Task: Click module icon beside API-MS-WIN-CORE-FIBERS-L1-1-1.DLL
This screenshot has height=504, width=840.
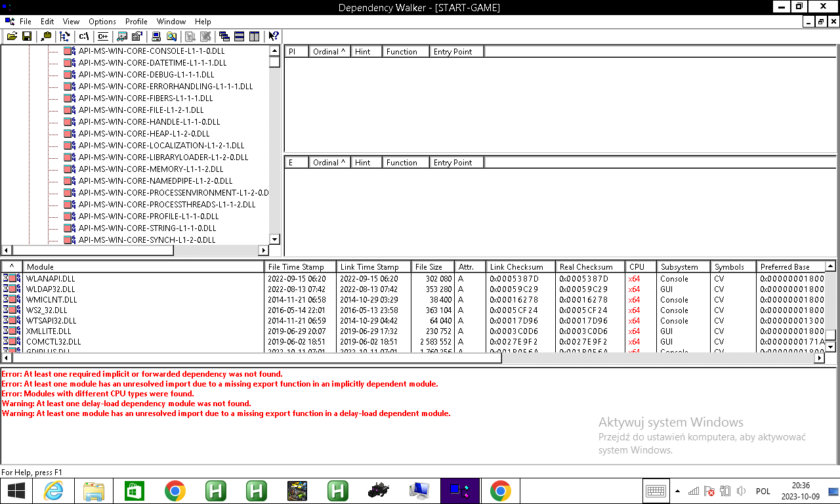Action: pos(70,98)
